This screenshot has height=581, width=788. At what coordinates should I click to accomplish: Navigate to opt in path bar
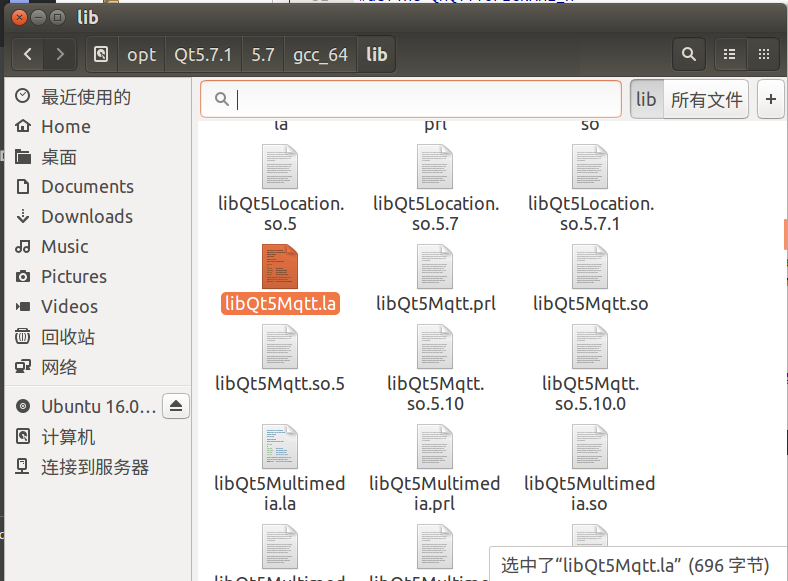point(141,54)
